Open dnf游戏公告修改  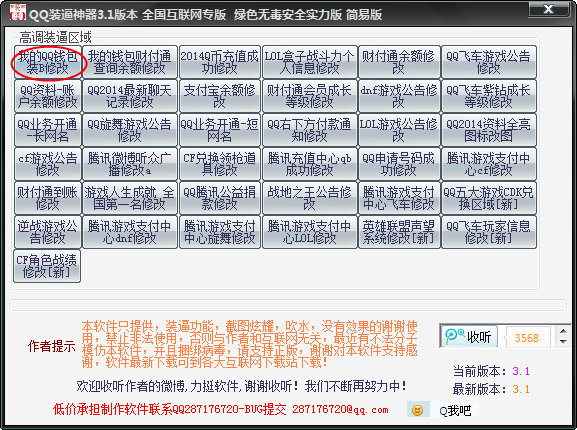pyautogui.click(x=399, y=96)
